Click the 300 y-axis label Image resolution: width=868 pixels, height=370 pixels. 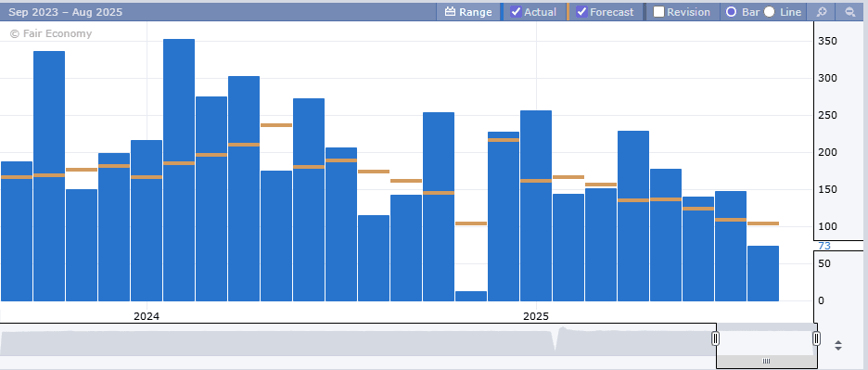point(827,78)
